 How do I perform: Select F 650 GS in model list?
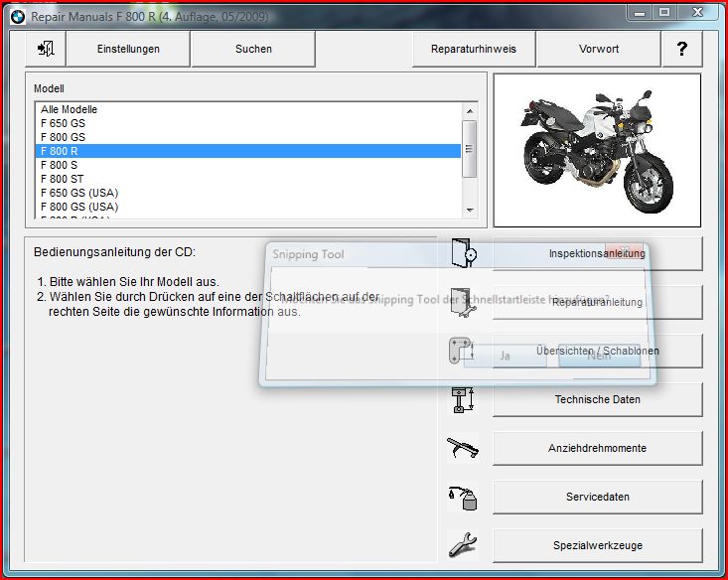pyautogui.click(x=248, y=123)
